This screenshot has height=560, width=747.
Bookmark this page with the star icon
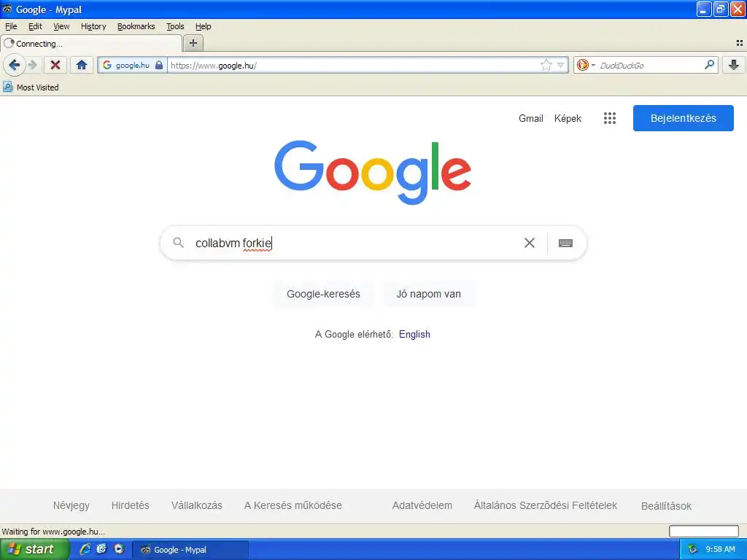[x=546, y=65]
